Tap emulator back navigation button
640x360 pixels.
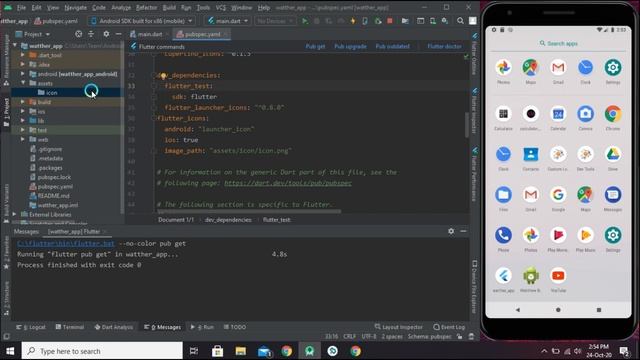pyautogui.click(x=518, y=310)
